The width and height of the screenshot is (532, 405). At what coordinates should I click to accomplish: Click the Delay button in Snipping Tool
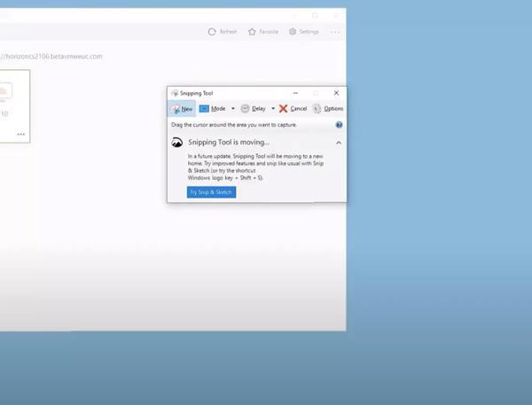pos(253,108)
